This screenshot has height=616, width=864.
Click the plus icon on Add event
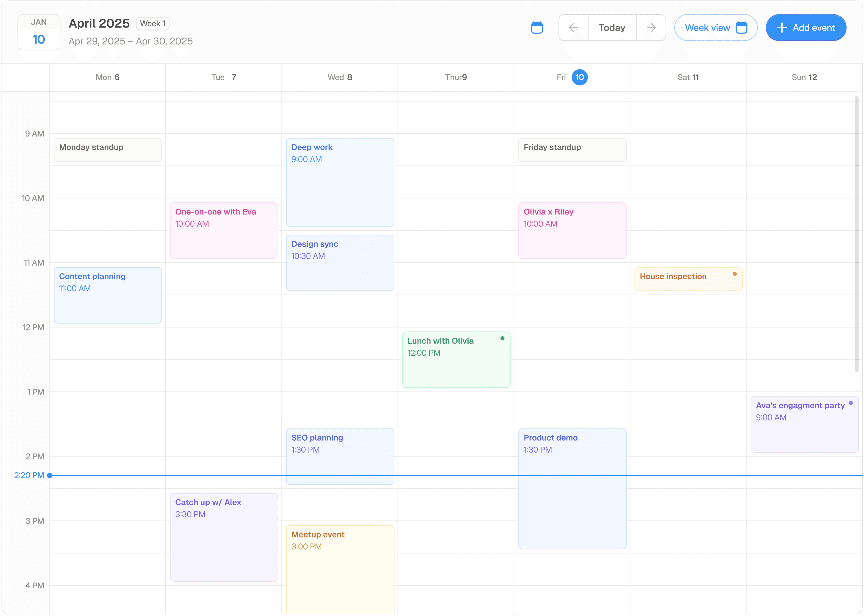[x=781, y=27]
